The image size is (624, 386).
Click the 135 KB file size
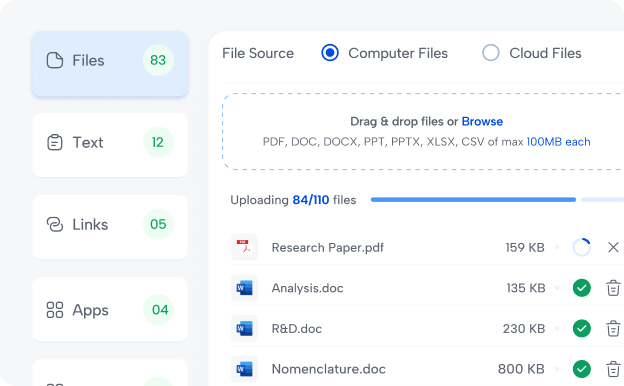(526, 288)
